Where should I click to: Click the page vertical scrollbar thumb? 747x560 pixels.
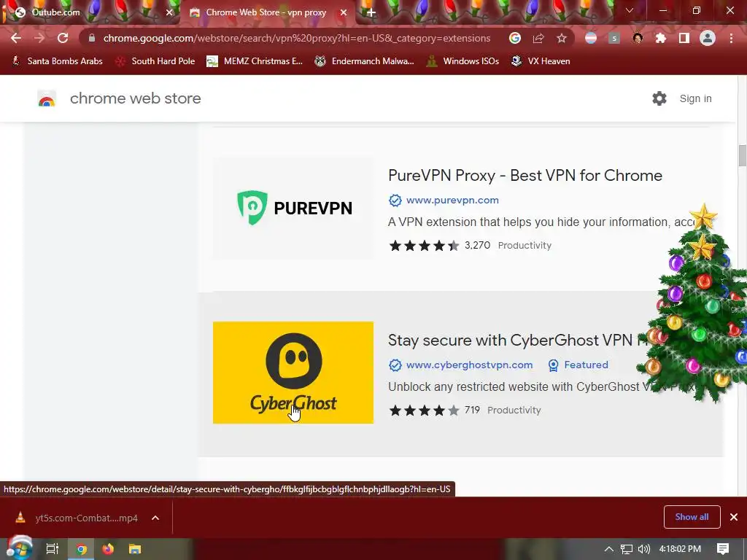click(742, 156)
